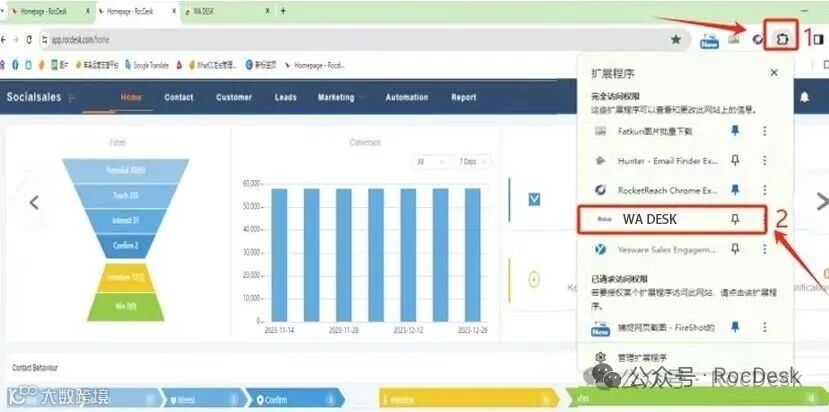Switch to the WA DESK browser tab
Screen dimensions: 829x412
click(x=227, y=11)
